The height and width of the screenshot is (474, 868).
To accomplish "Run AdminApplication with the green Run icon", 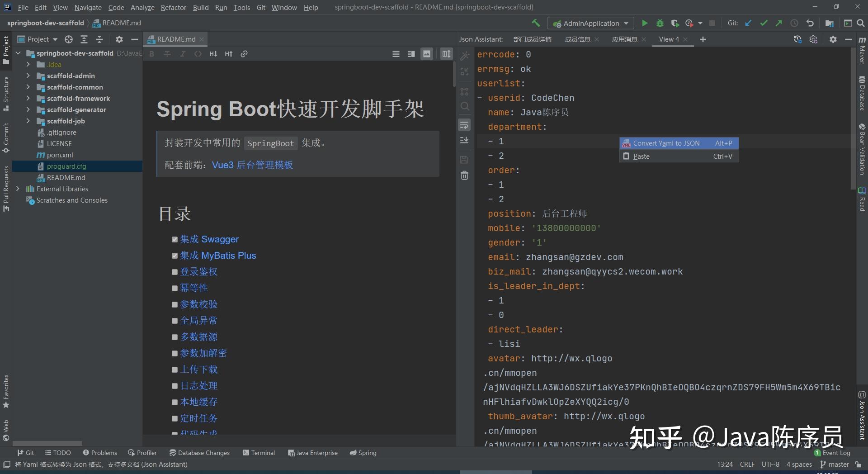I will coord(645,23).
